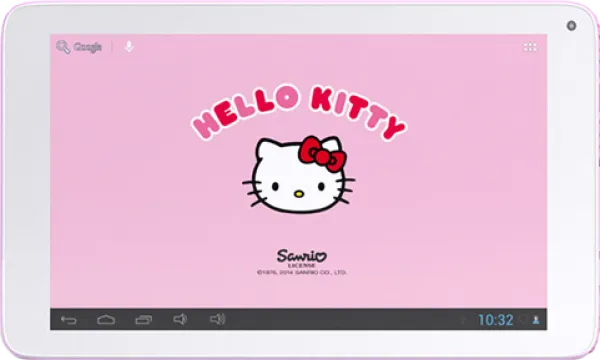600x360 pixels.
Task: Go to home screen with Home icon
Action: 106,319
